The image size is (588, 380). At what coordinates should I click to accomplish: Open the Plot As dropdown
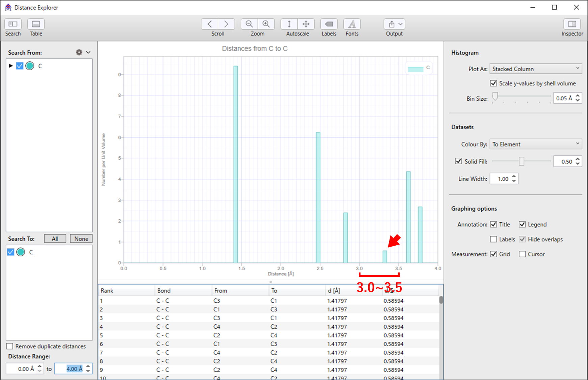tap(535, 69)
